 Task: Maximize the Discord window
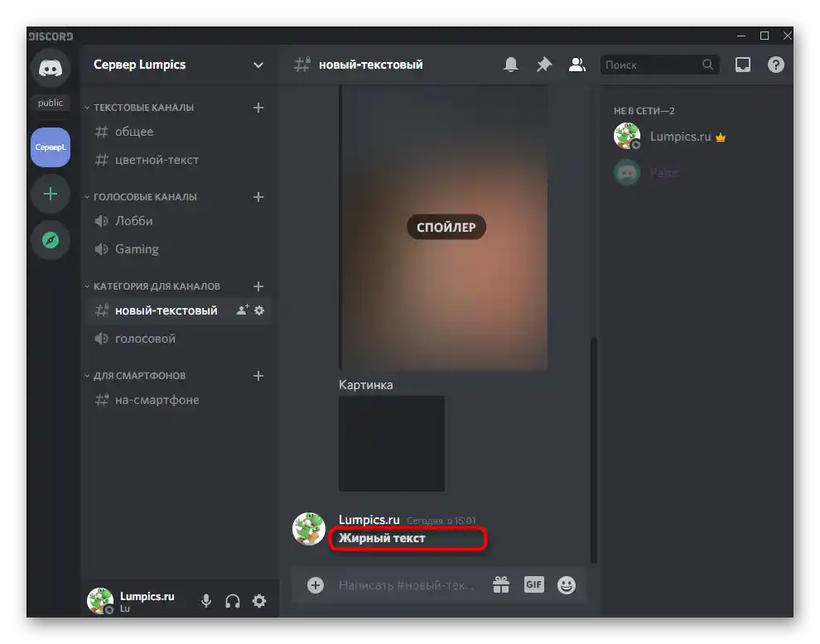(764, 36)
